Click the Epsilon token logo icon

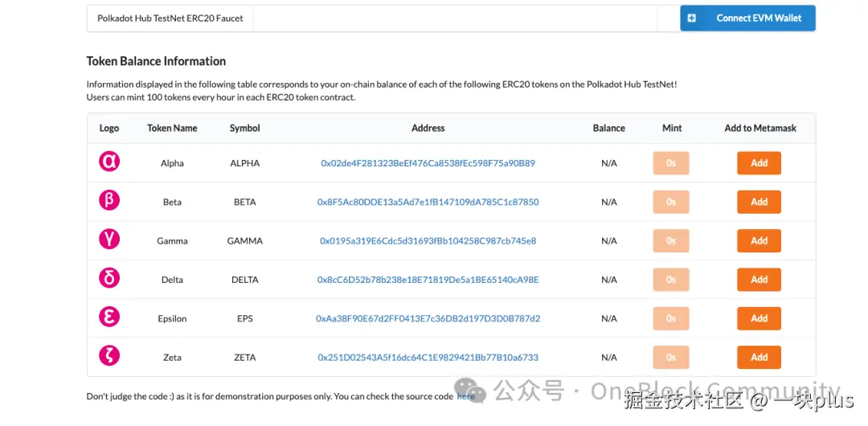[x=109, y=317]
